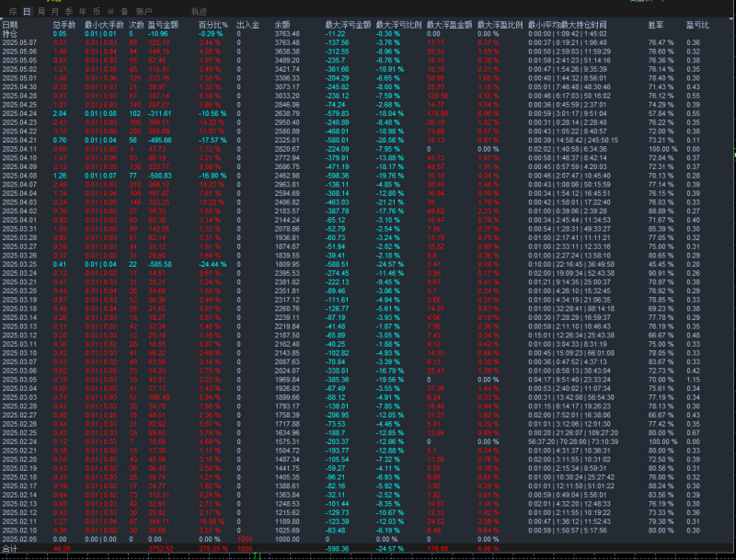Viewport: 736px width, 560px height.
Task: Switch to the 月 monthly tab
Action: click(x=54, y=11)
